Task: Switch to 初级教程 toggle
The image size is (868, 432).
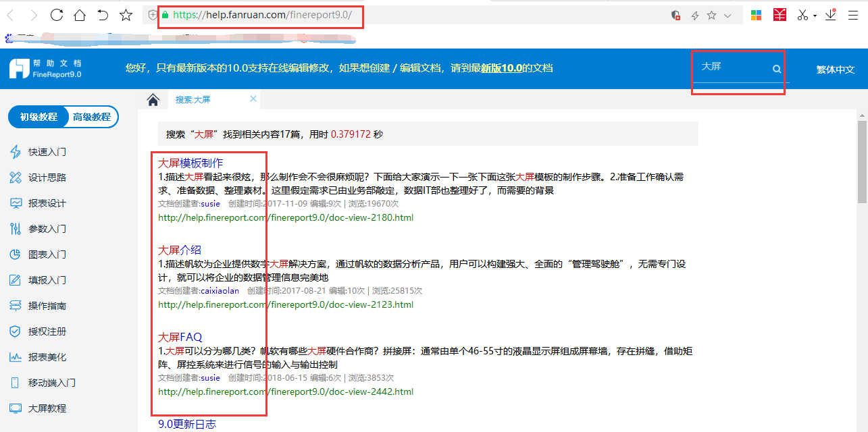Action: tap(39, 117)
